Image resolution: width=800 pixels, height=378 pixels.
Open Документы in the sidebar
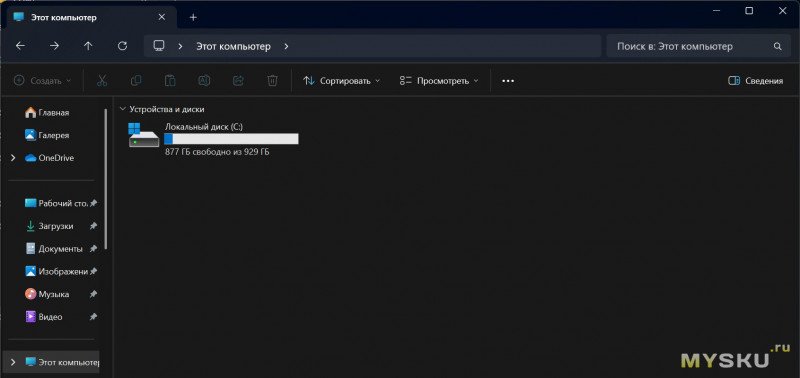[x=54, y=249]
